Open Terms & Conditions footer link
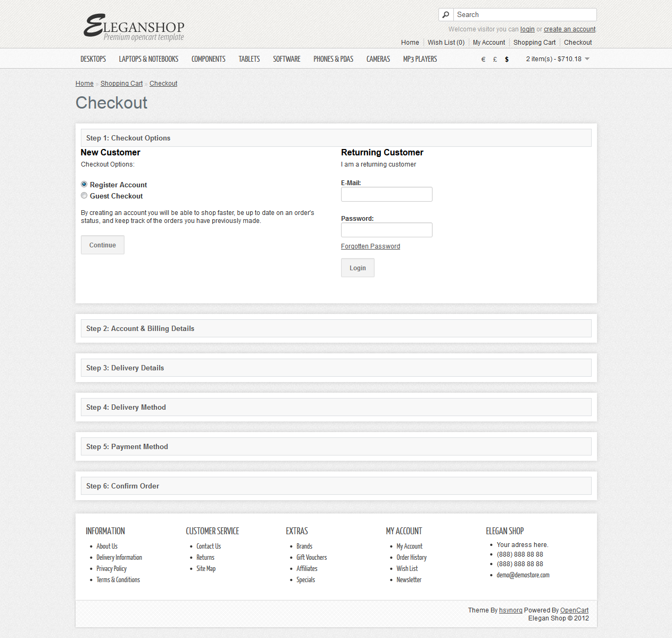 click(x=118, y=580)
